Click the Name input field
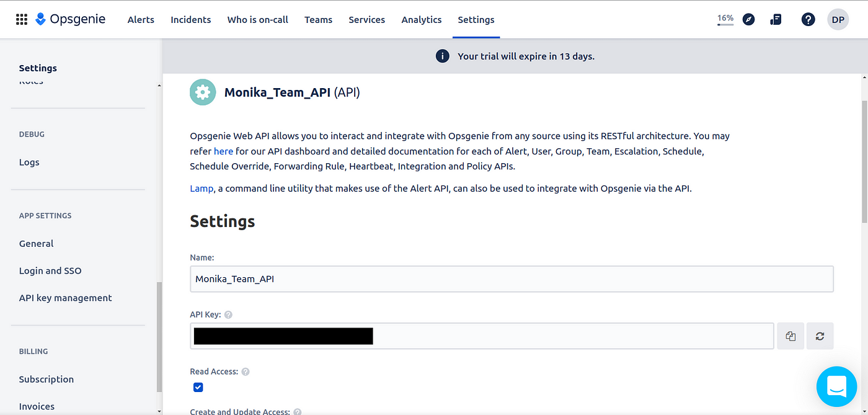Image resolution: width=868 pixels, height=415 pixels. click(x=511, y=279)
